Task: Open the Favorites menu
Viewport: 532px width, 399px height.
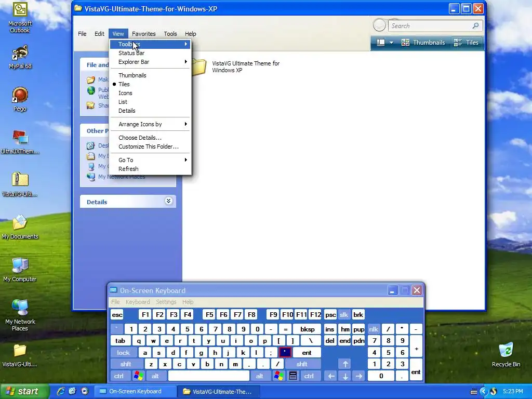Action: click(144, 34)
